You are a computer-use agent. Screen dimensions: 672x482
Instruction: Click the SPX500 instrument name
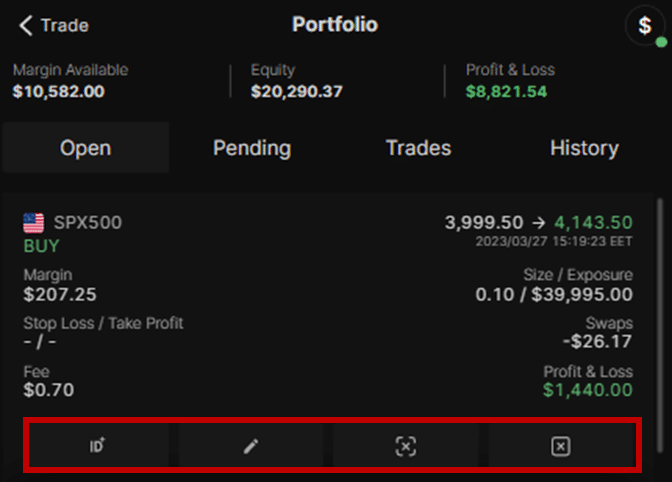click(88, 222)
